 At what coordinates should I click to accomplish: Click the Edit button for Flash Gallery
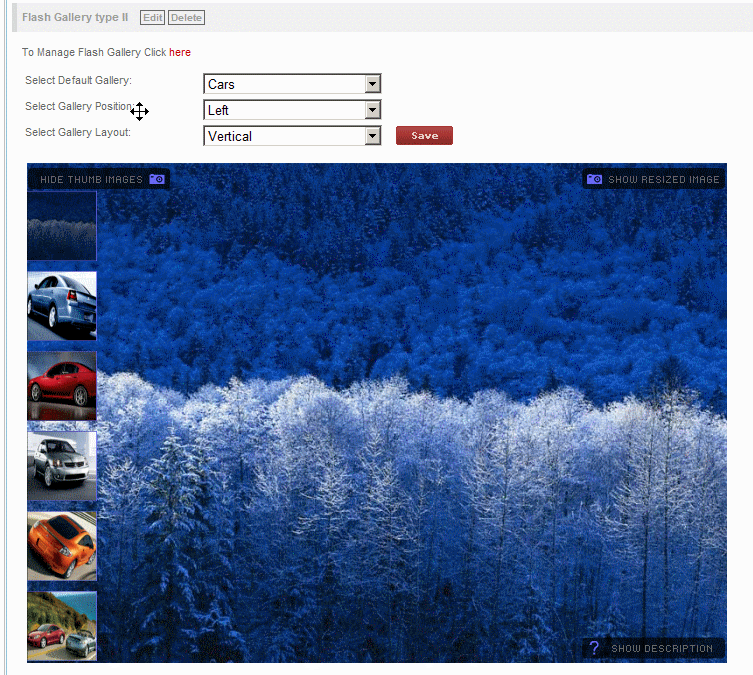152,18
